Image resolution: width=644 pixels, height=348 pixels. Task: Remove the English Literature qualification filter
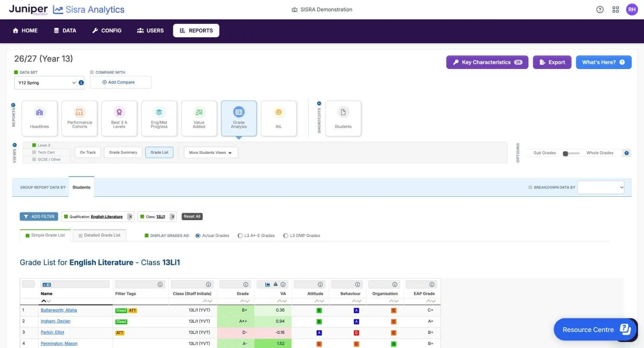click(x=131, y=217)
